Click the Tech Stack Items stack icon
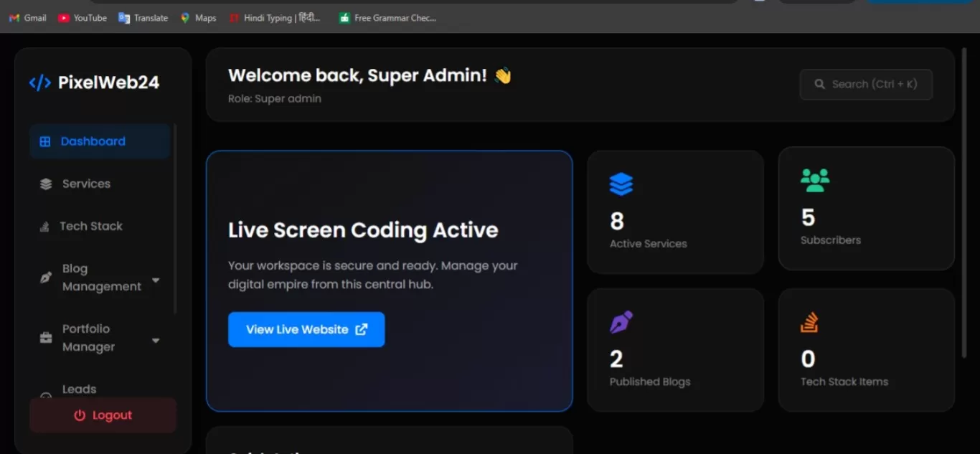This screenshot has width=980, height=454. pos(810,322)
